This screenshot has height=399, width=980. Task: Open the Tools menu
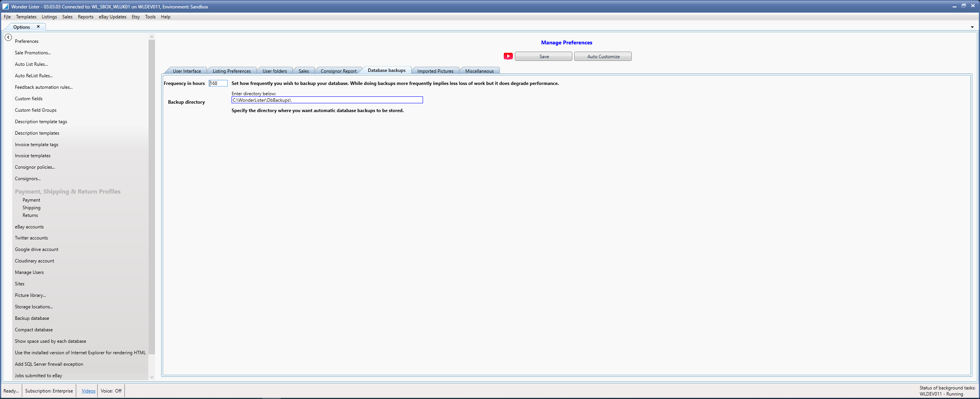tap(150, 17)
